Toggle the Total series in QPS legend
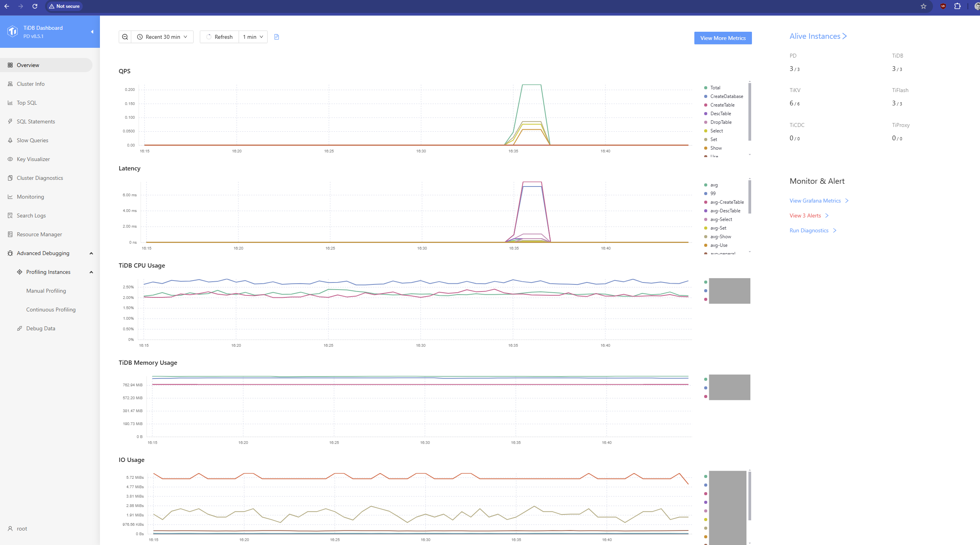 tap(712, 88)
